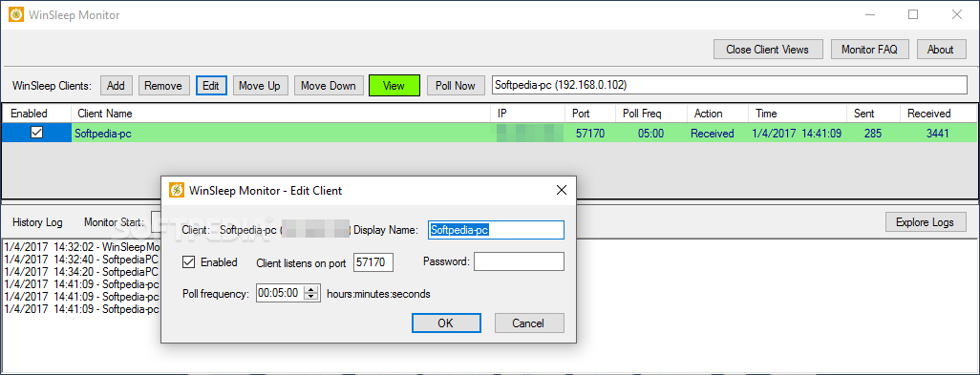Sort by Client Name column header

click(x=281, y=114)
